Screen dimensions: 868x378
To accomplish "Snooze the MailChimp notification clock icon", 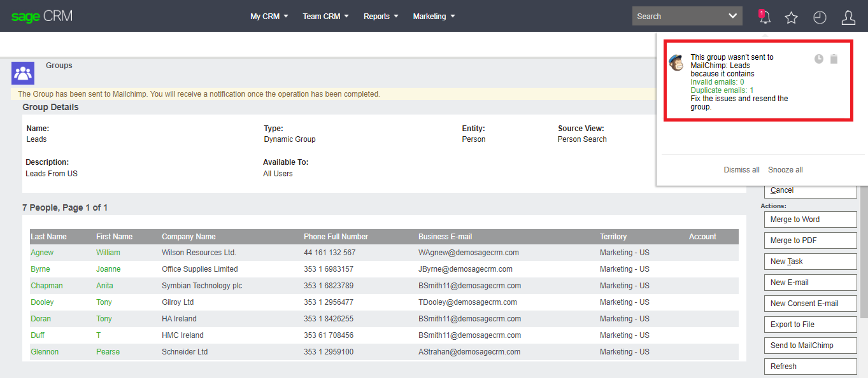I will coord(819,59).
